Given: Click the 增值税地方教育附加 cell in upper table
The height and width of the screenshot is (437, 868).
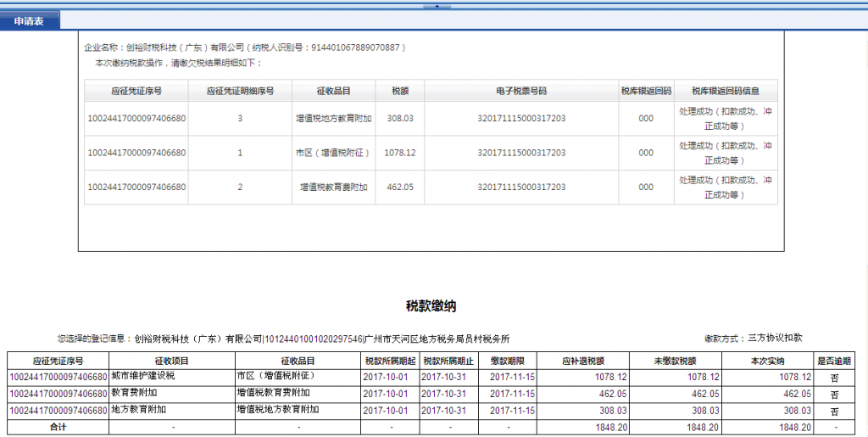Looking at the screenshot, I should click(333, 119).
